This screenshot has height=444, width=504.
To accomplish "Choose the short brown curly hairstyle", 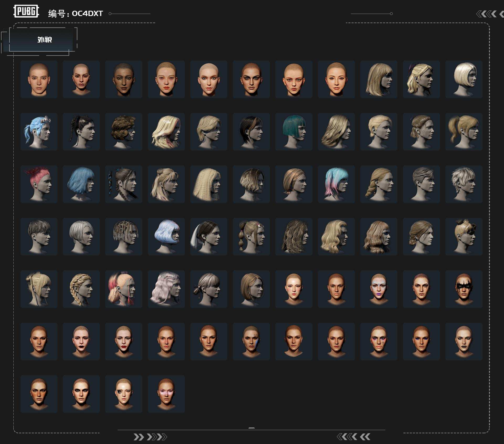I will (x=124, y=132).
